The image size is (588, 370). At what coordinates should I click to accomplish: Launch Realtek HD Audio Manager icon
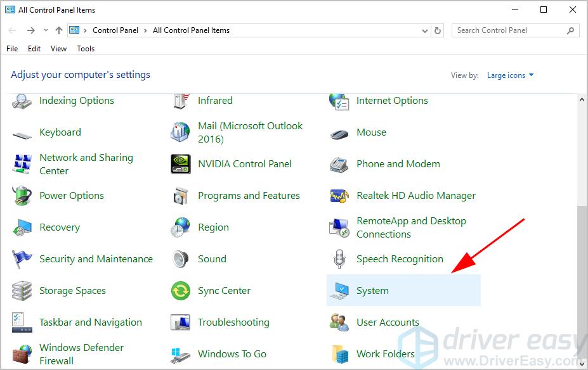339,196
